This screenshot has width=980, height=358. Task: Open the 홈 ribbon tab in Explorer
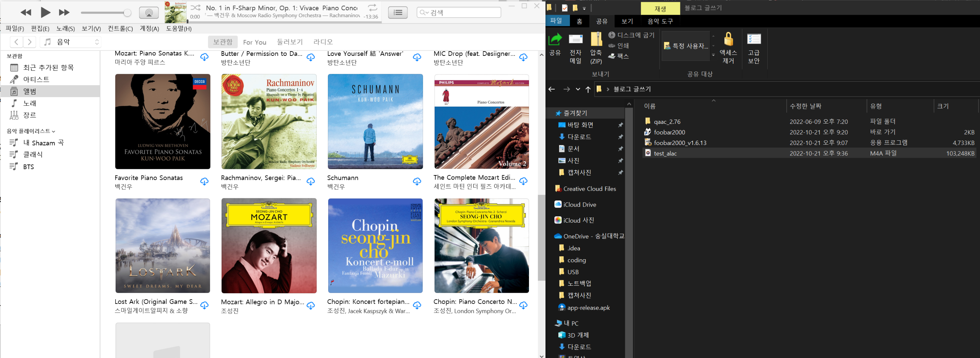[x=579, y=21]
